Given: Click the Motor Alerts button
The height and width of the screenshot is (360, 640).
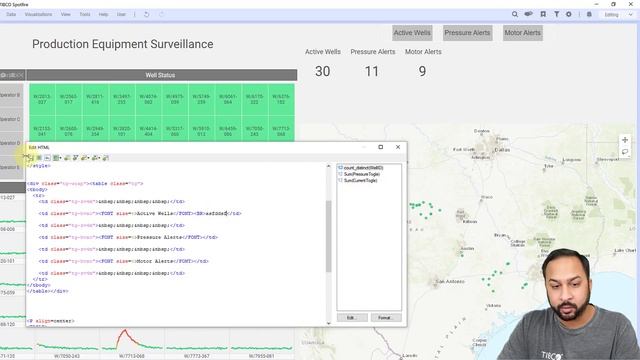Looking at the screenshot, I should click(522, 33).
